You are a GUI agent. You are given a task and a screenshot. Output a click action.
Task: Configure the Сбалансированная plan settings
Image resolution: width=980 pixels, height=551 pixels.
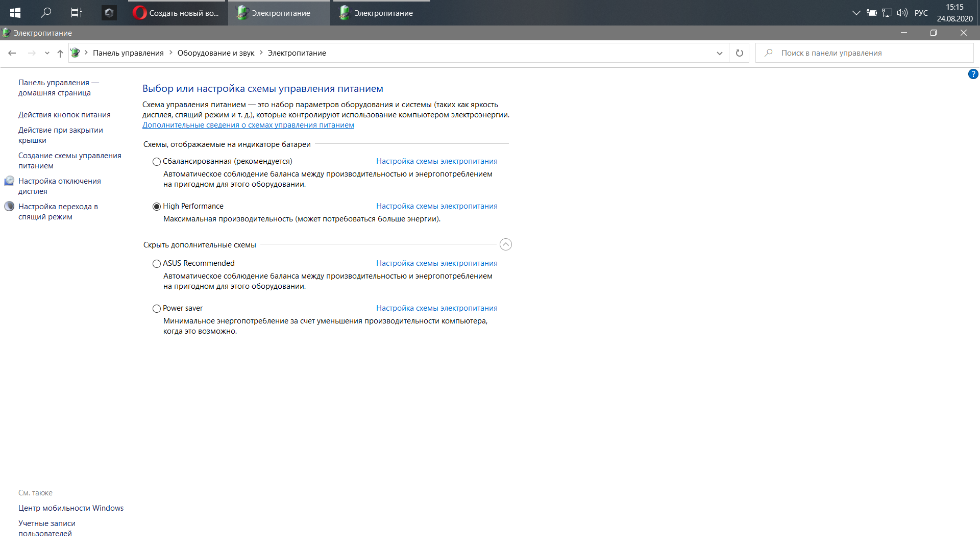(x=437, y=161)
